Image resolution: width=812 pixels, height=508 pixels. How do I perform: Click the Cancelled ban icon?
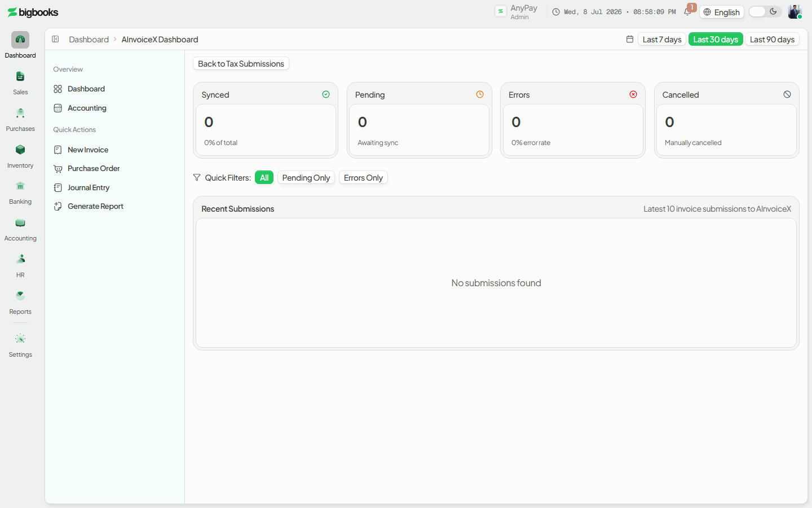[787, 94]
